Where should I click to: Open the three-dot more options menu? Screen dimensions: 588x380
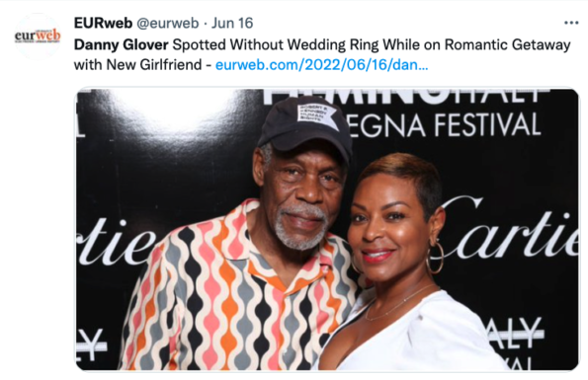pos(571,23)
